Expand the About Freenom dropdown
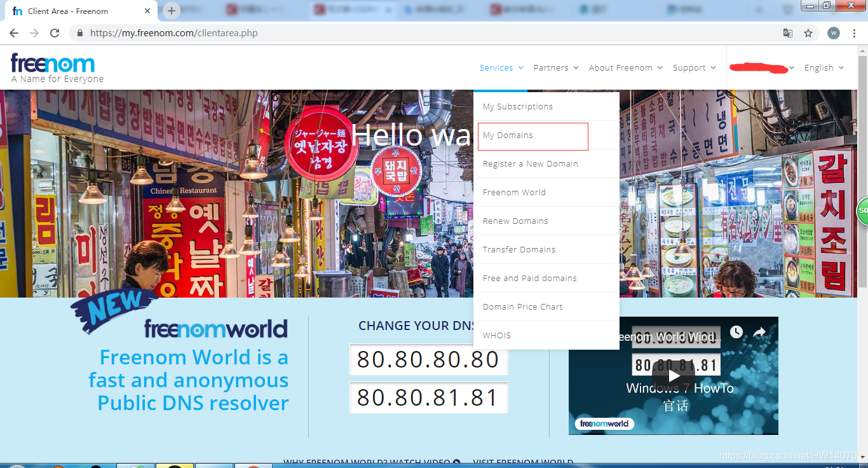This screenshot has height=468, width=868. [x=625, y=67]
